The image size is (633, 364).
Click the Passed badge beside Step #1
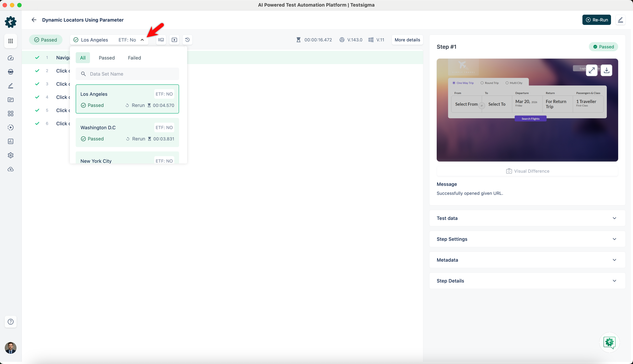pos(603,47)
